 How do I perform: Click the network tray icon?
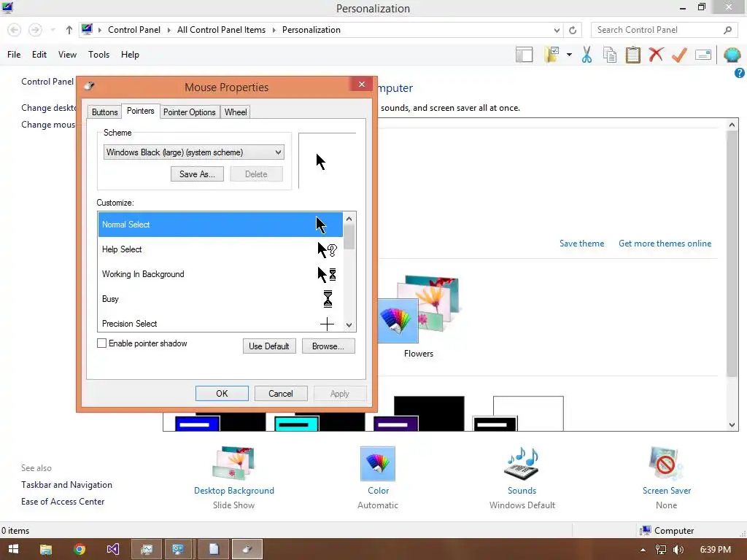(x=661, y=550)
